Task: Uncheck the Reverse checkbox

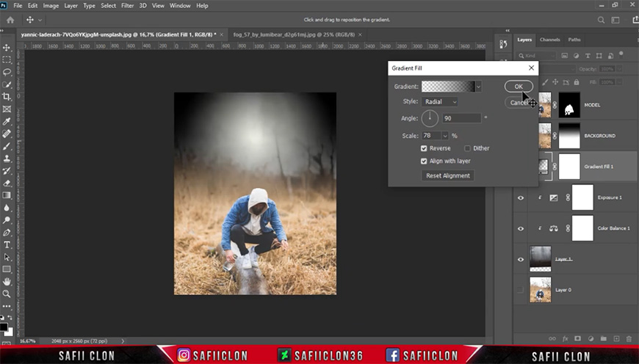Action: (424, 148)
